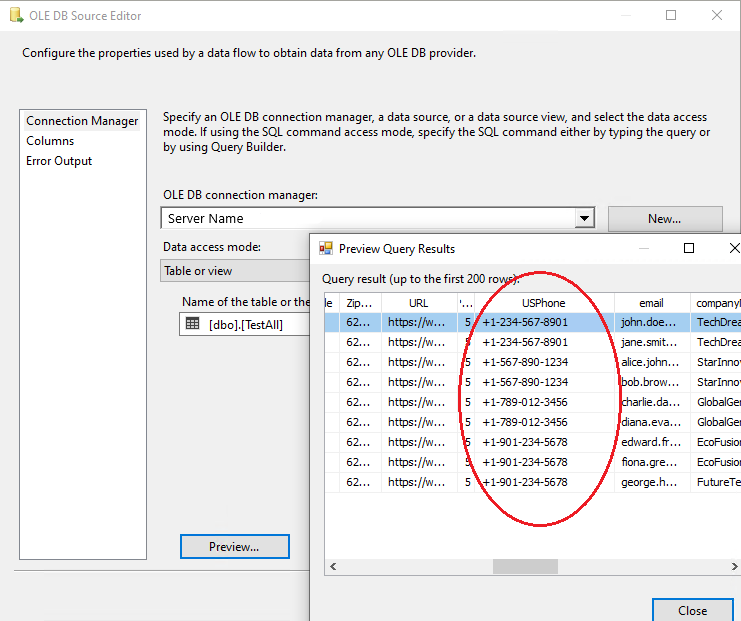The height and width of the screenshot is (621, 741).
Task: Select the row with alice.john email
Action: (x=650, y=362)
